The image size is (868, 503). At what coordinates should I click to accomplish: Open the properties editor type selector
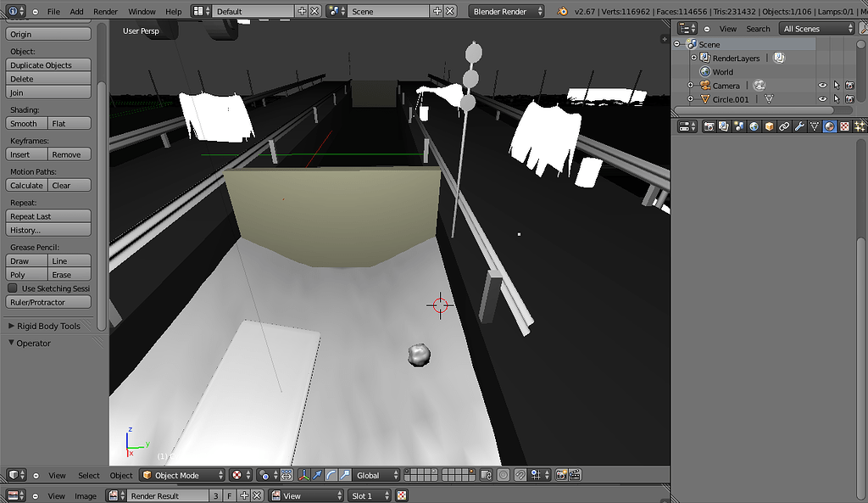point(687,127)
